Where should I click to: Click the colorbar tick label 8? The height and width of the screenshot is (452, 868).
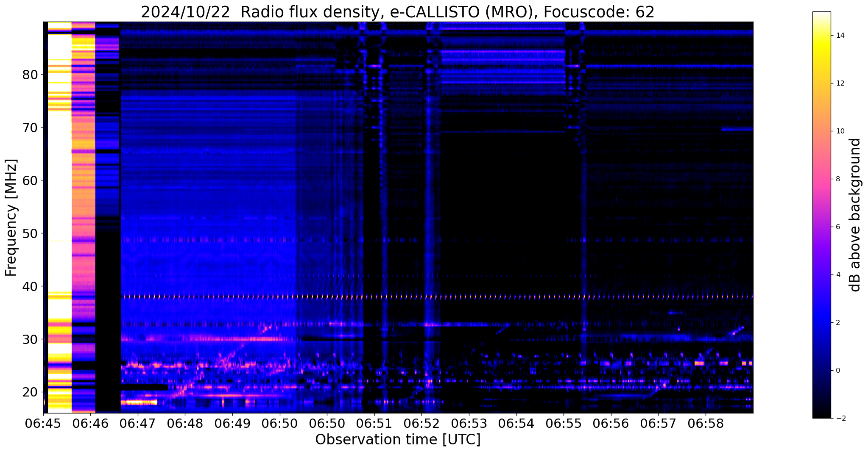(x=837, y=179)
